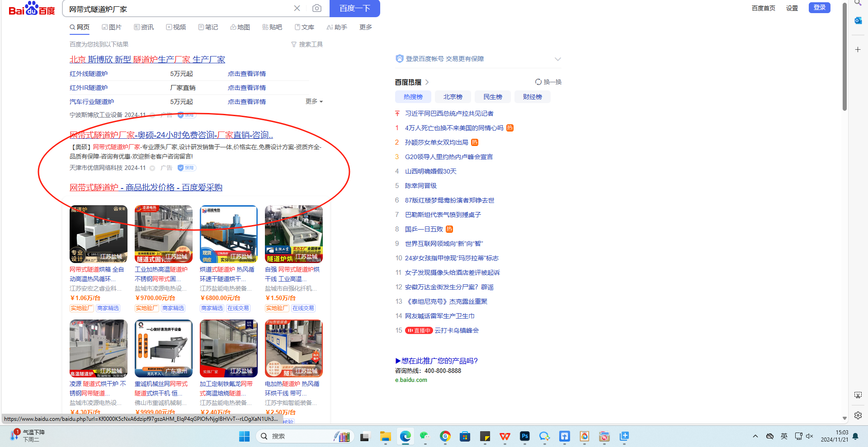The width and height of the screenshot is (868, 447).
Task: Switch to the 地图 search tab
Action: tap(240, 27)
